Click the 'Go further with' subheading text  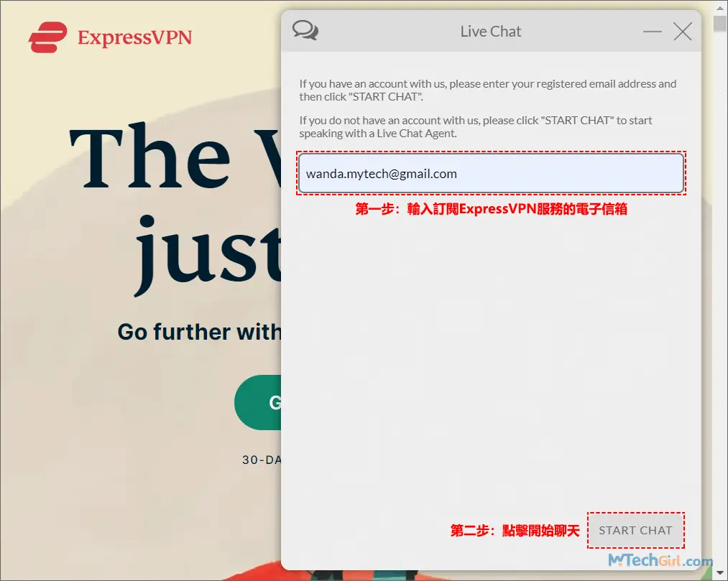[200, 332]
